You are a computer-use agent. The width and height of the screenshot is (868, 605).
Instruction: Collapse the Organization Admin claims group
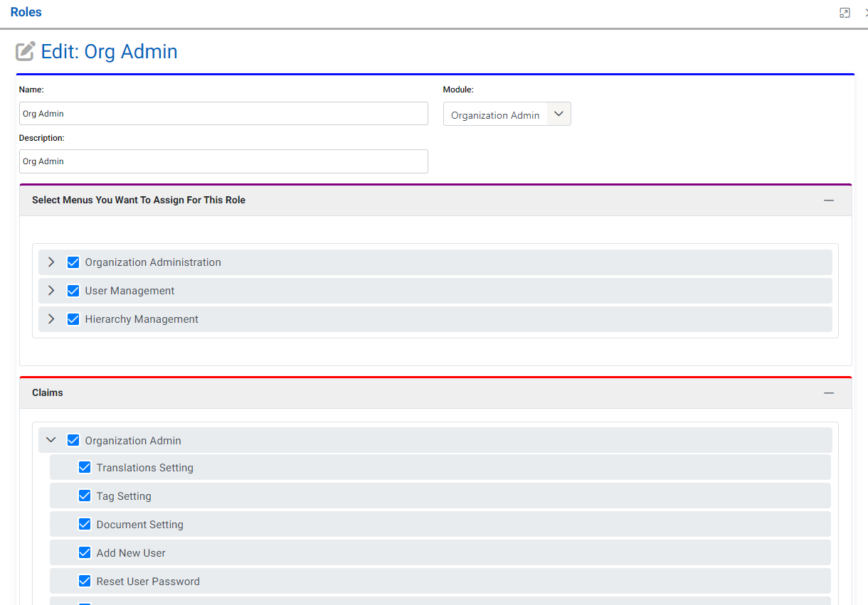point(51,440)
